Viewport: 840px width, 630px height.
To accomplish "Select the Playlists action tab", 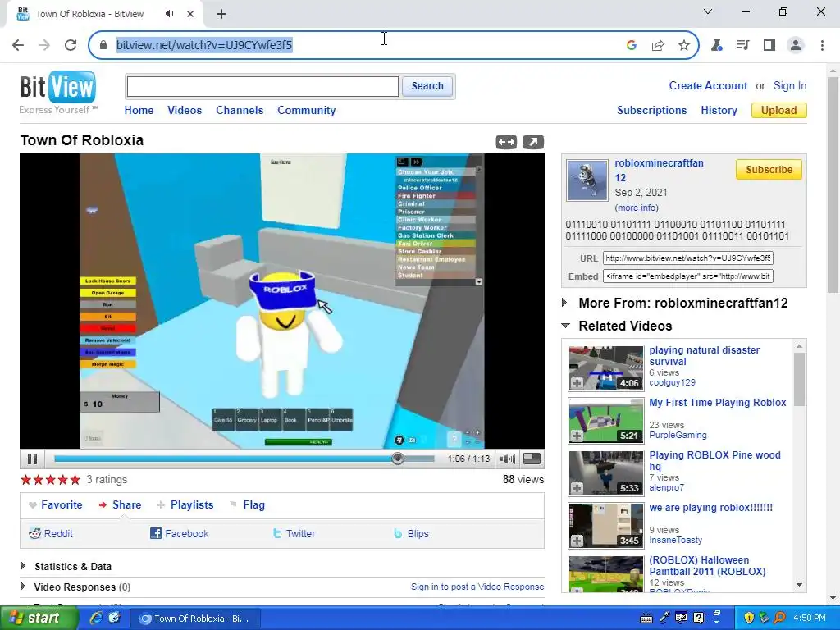I will pyautogui.click(x=185, y=504).
